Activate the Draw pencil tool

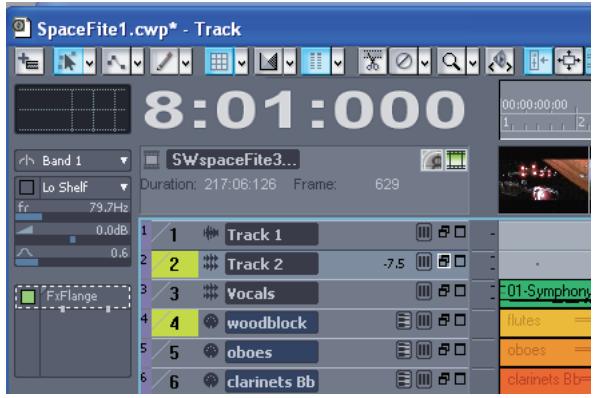[164, 61]
